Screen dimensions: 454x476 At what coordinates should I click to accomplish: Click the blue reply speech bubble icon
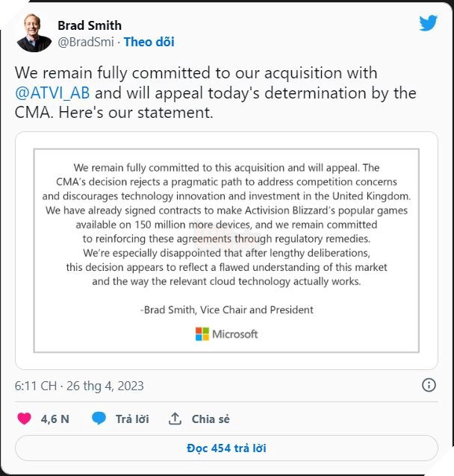(99, 419)
